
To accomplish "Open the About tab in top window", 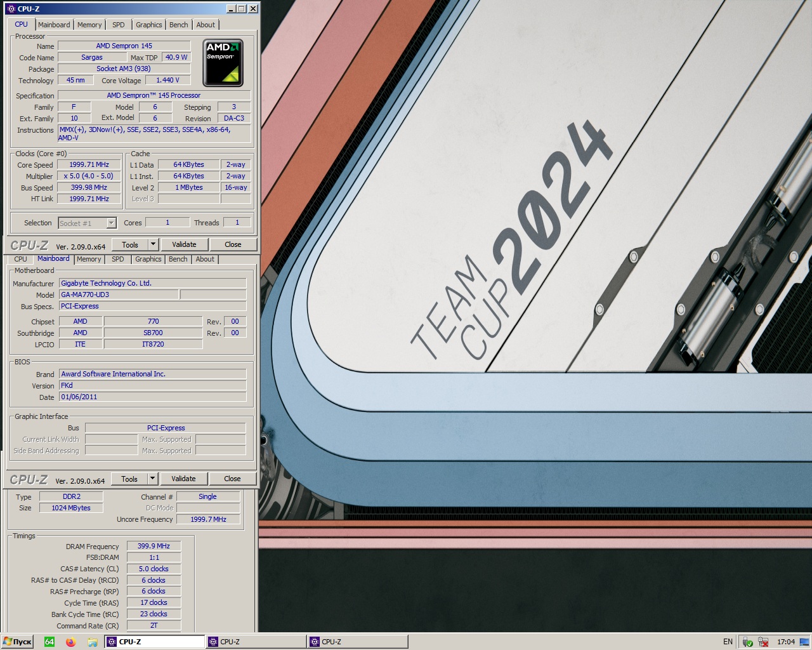I will click(x=206, y=25).
